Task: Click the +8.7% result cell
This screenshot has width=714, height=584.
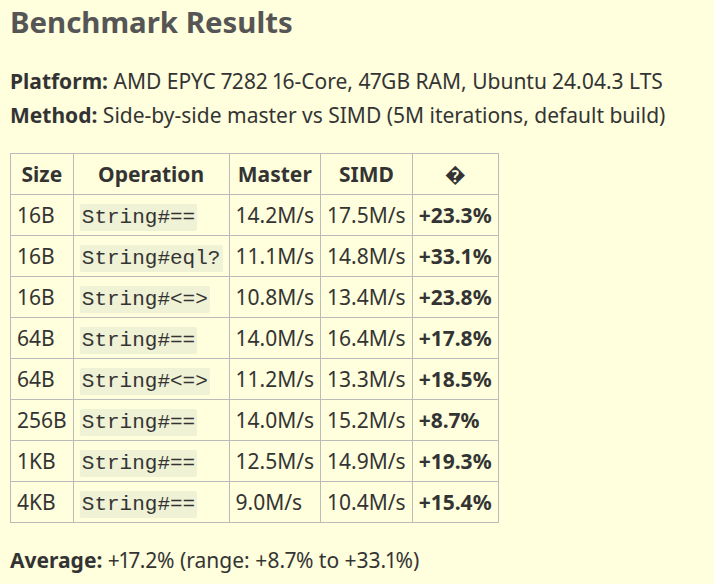Action: [x=449, y=421]
